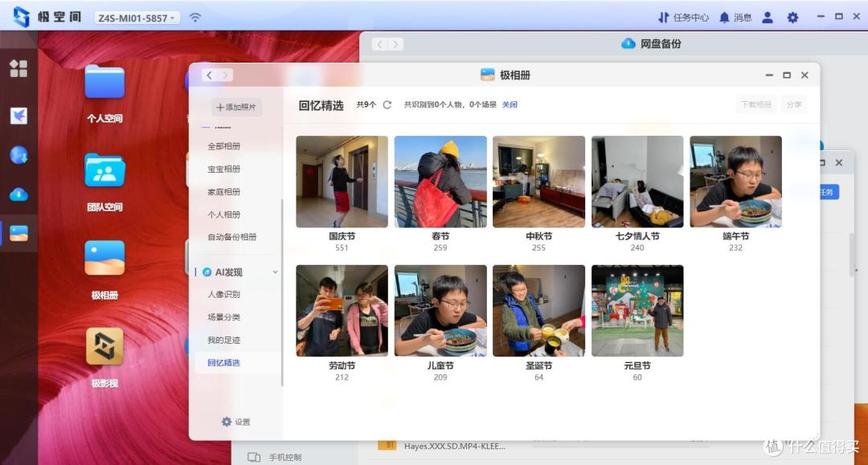
Task: Open the app grid icon in left dock
Action: tap(18, 68)
